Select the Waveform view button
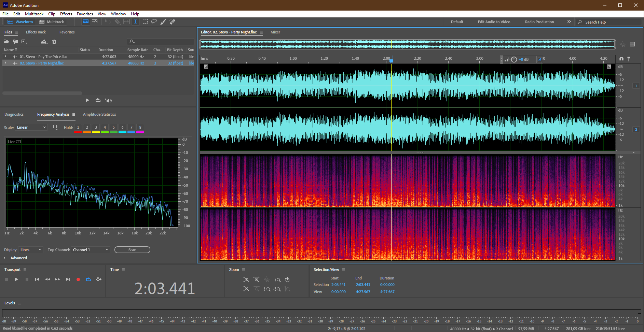644x332 pixels. [x=20, y=22]
